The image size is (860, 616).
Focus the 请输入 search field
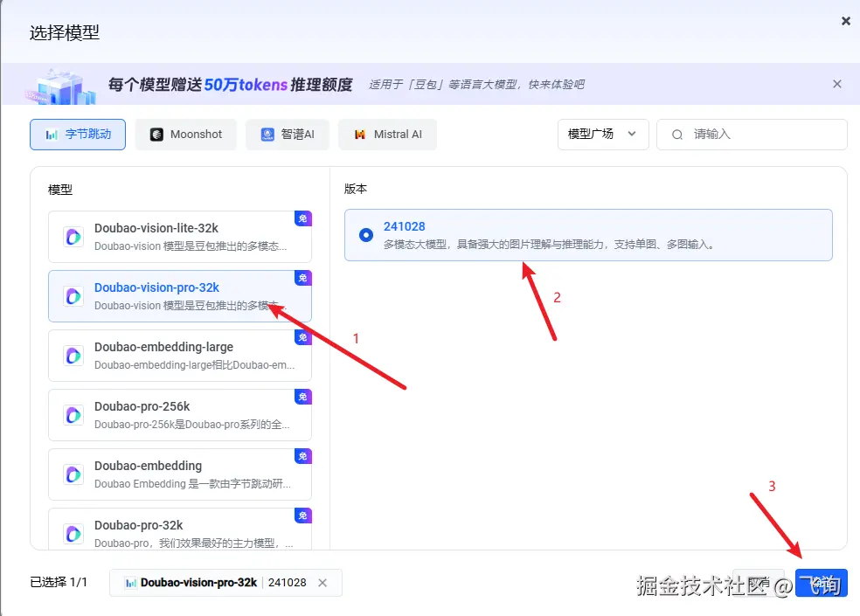pos(752,135)
